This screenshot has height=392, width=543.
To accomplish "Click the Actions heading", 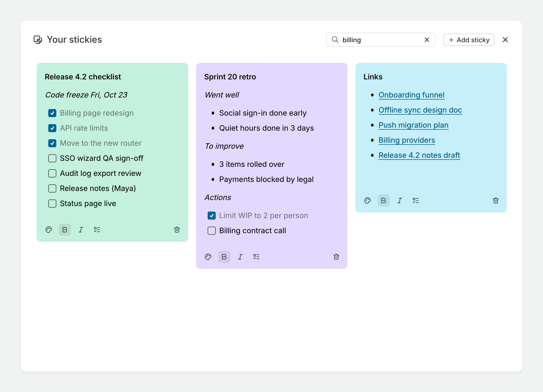I will [x=218, y=198].
